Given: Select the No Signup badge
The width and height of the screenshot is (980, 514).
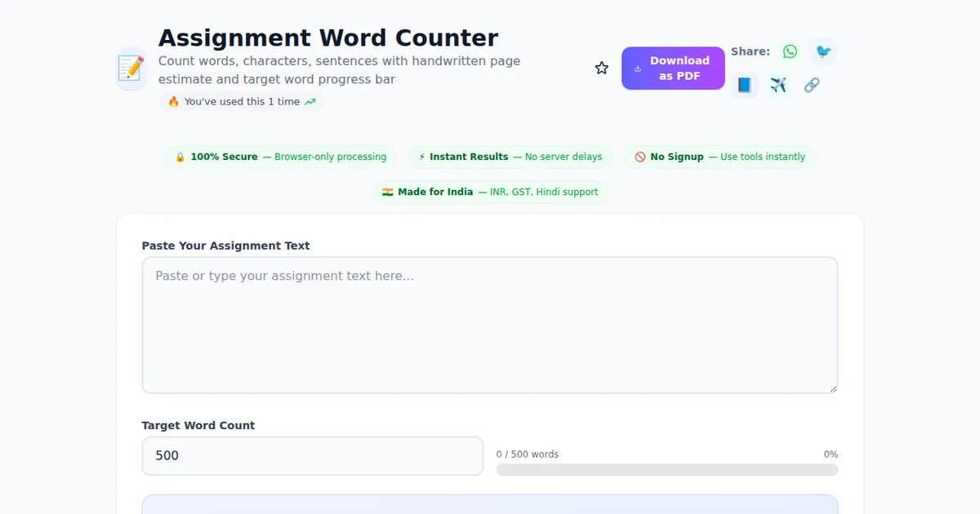Looking at the screenshot, I should (719, 157).
